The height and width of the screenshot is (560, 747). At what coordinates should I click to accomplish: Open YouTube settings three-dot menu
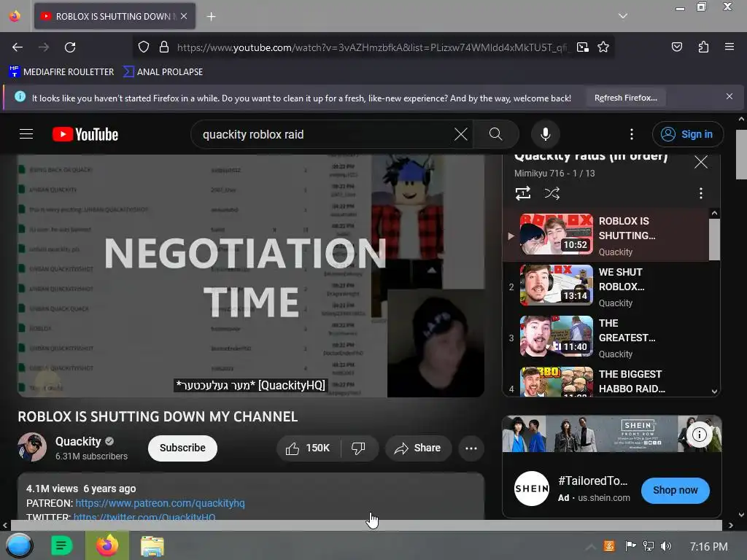coord(632,134)
